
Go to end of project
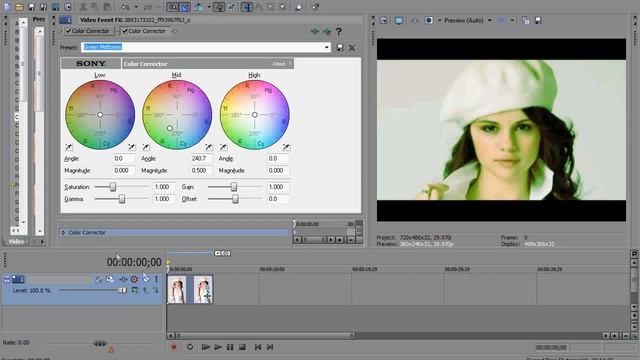click(x=270, y=347)
